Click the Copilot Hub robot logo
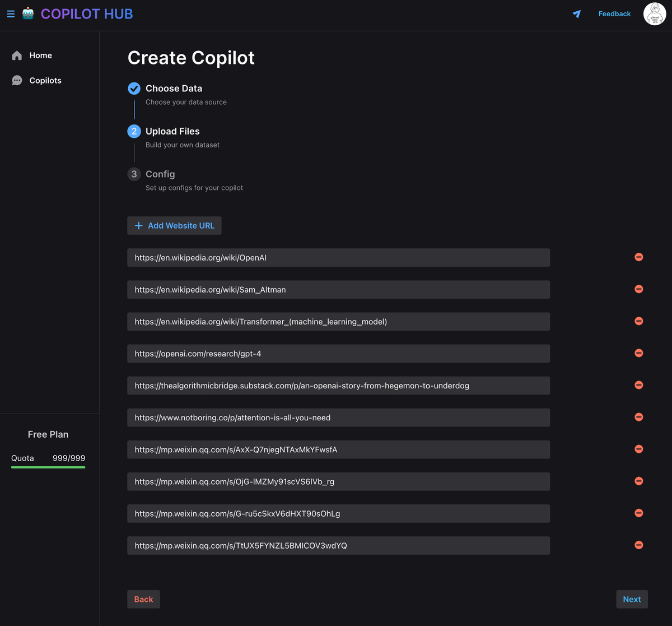Image resolution: width=672 pixels, height=626 pixels. 28,14
